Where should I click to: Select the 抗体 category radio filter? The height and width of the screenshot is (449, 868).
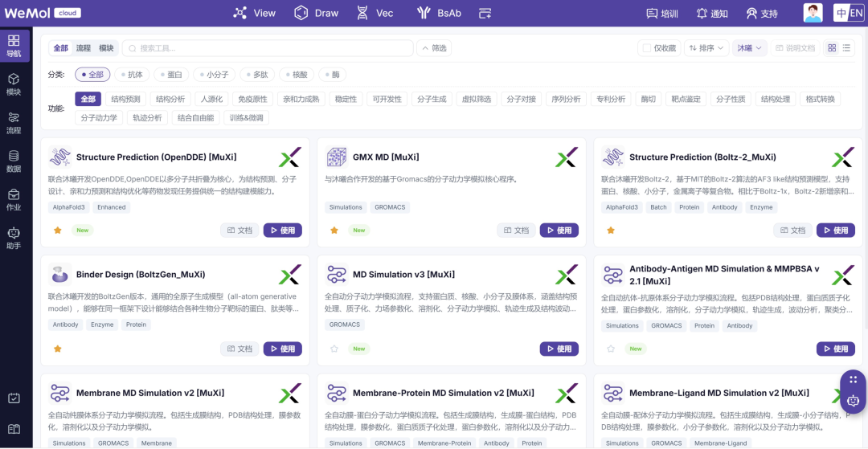[131, 75]
